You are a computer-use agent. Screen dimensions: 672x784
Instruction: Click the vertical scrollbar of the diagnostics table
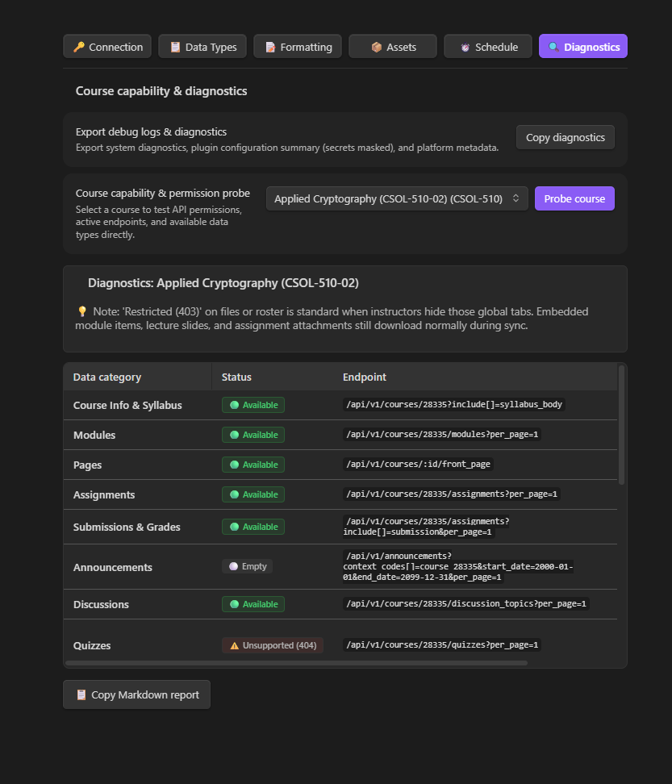click(x=621, y=425)
